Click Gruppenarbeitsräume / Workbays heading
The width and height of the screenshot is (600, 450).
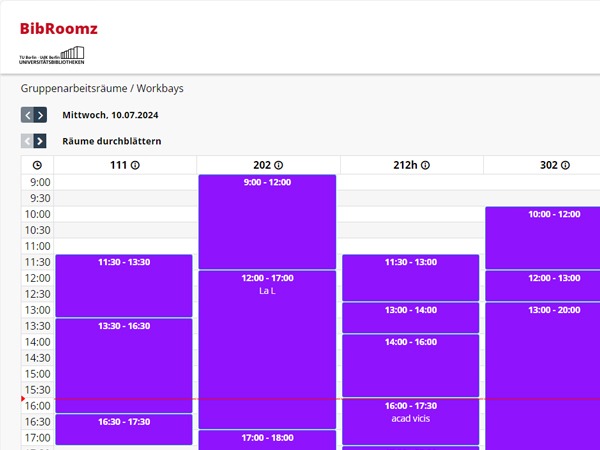click(x=102, y=88)
